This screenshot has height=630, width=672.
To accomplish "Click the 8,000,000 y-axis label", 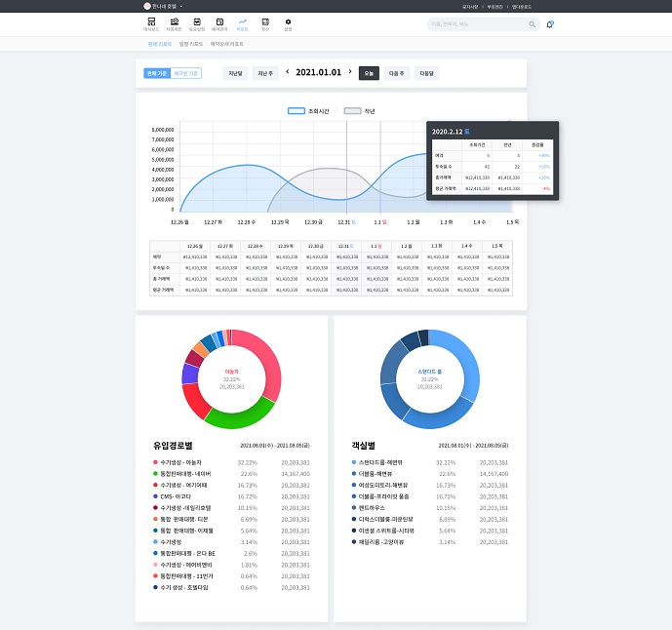I will click(x=163, y=130).
